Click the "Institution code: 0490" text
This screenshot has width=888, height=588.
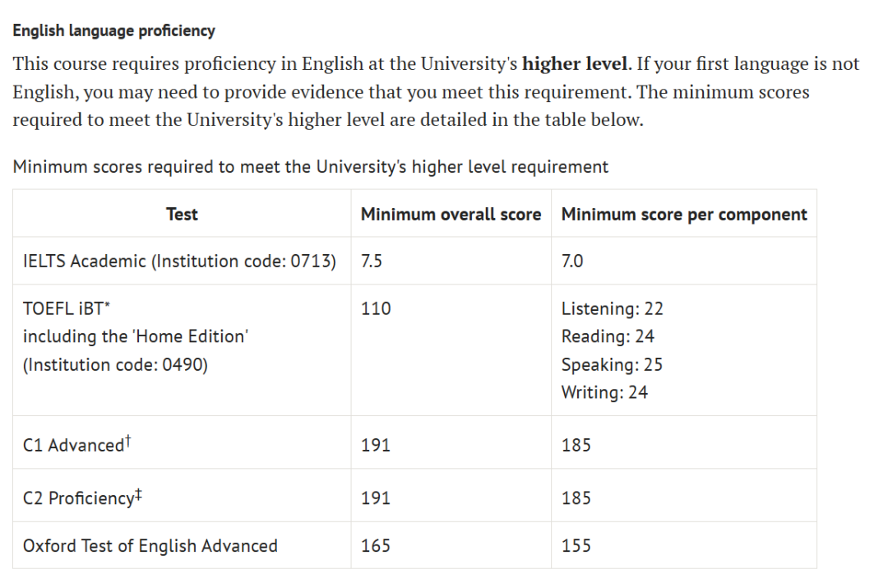click(x=115, y=364)
